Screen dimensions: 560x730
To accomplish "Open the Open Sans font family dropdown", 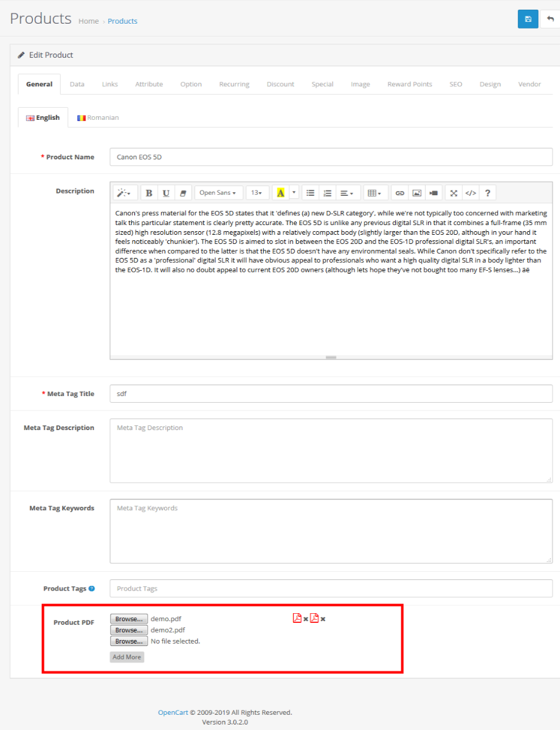I will pos(219,193).
